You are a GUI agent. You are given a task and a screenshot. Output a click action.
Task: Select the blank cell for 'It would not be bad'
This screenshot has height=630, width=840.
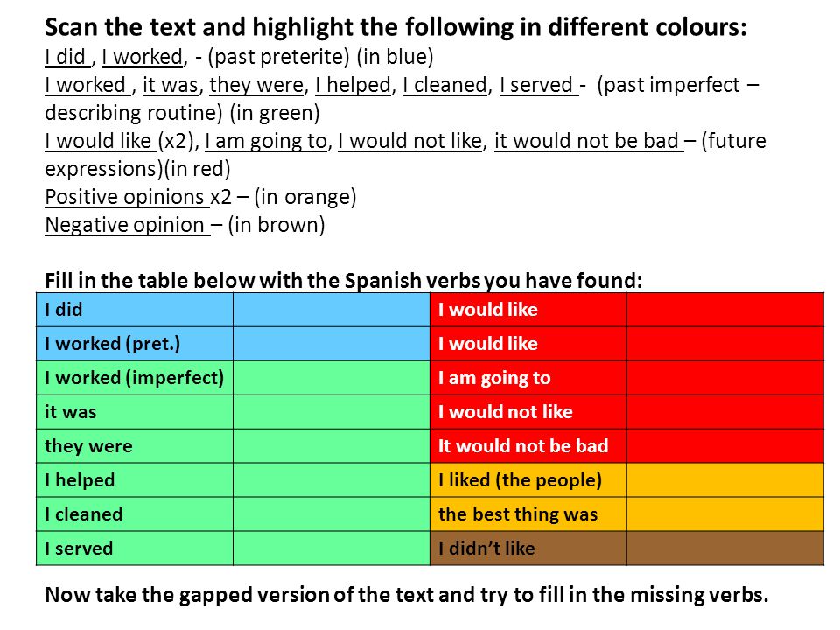pyautogui.click(x=724, y=445)
